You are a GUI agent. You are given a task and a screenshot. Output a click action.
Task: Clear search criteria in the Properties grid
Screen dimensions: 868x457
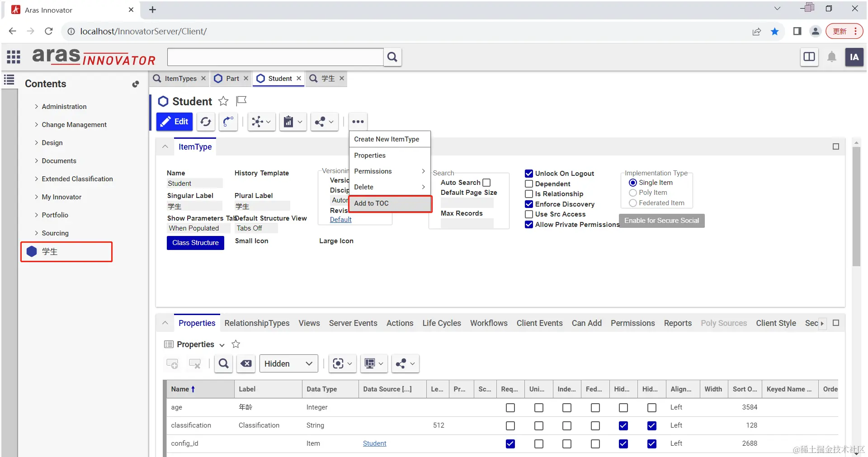246,363
